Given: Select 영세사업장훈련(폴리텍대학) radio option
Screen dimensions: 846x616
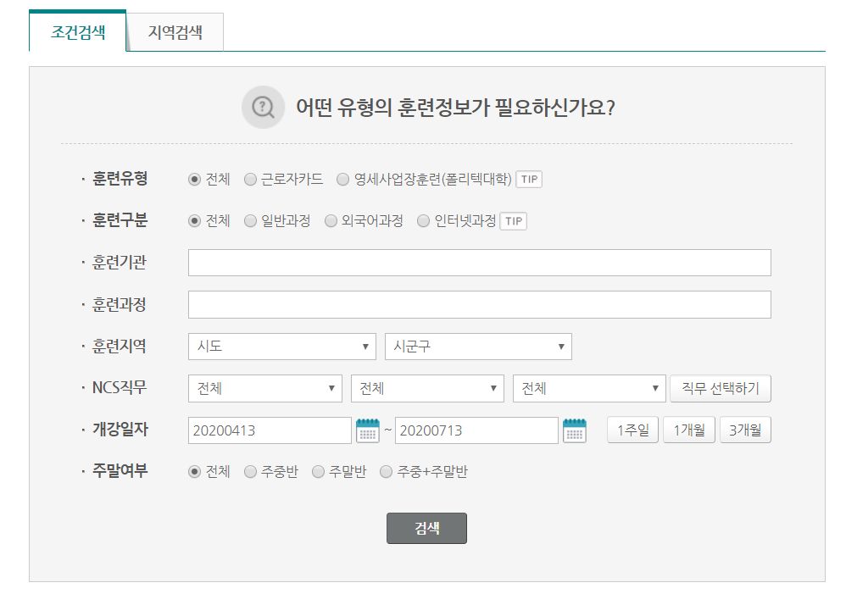Looking at the screenshot, I should click(x=342, y=179).
